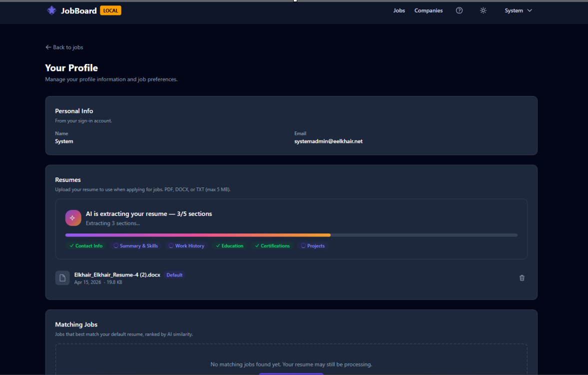Click the document file icon beside resume
The height and width of the screenshot is (375, 588).
[x=62, y=278]
